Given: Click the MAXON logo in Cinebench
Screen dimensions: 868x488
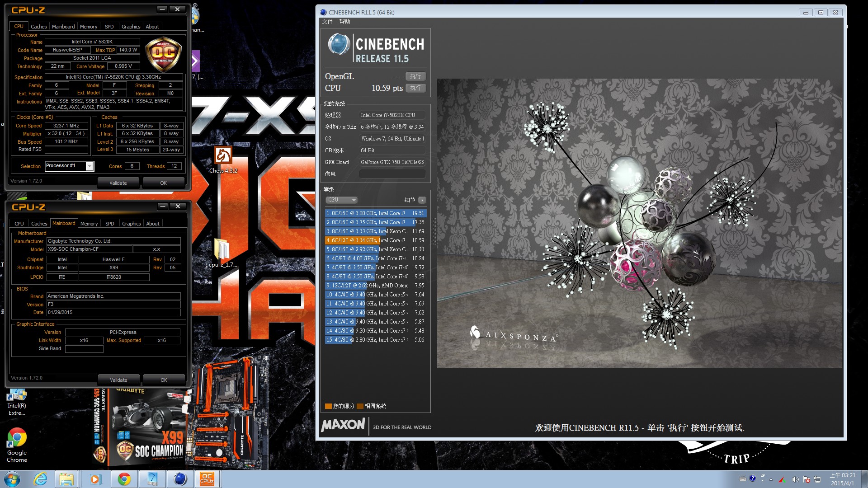Looking at the screenshot, I should [x=343, y=425].
